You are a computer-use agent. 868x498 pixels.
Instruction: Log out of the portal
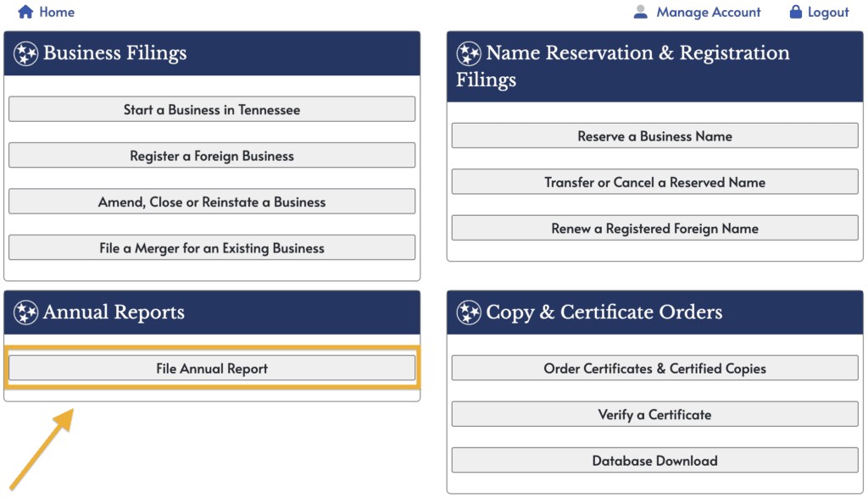(x=826, y=12)
